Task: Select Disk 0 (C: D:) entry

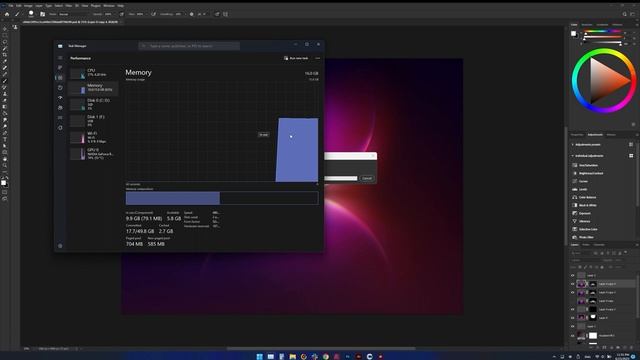Action: click(93, 104)
